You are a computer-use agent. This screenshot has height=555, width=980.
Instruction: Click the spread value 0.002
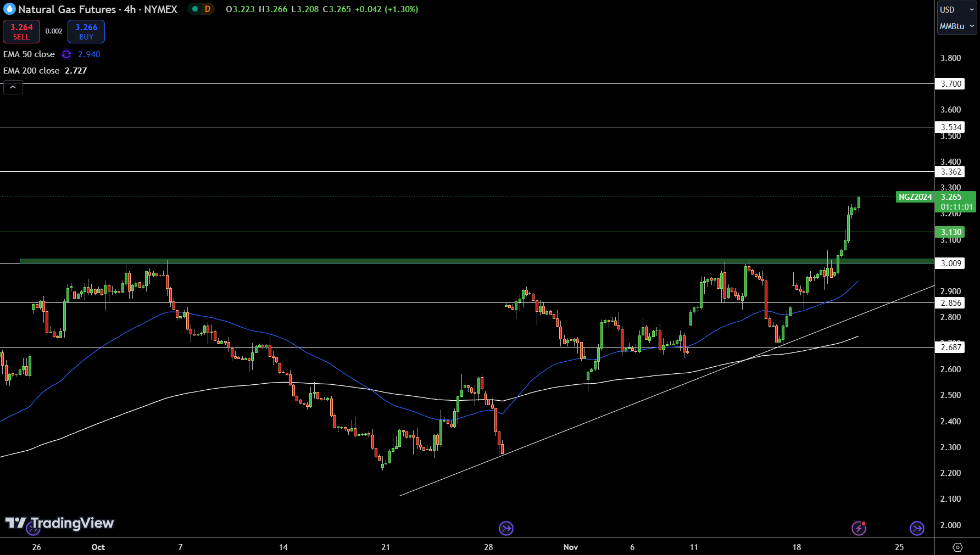point(54,31)
